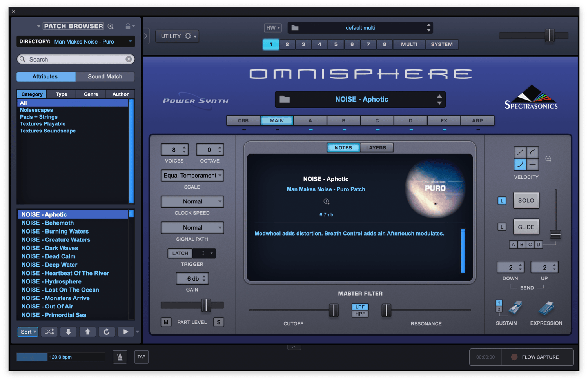Toggle the Glide latch L button
Viewport: 588px width, 381px height.
(x=502, y=227)
